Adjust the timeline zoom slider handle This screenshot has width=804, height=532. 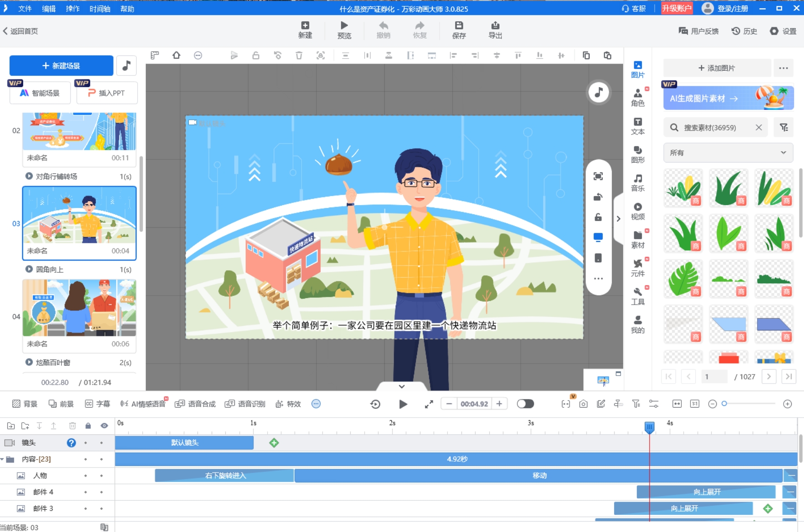tap(725, 404)
